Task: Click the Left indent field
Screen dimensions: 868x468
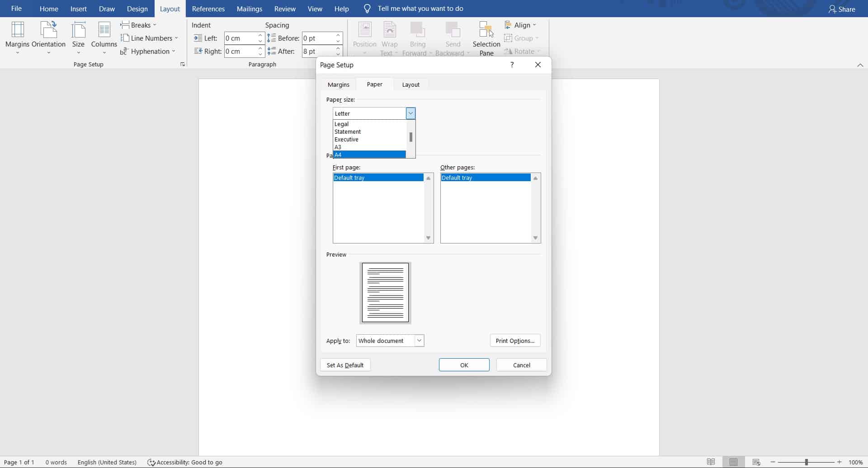Action: (241, 38)
